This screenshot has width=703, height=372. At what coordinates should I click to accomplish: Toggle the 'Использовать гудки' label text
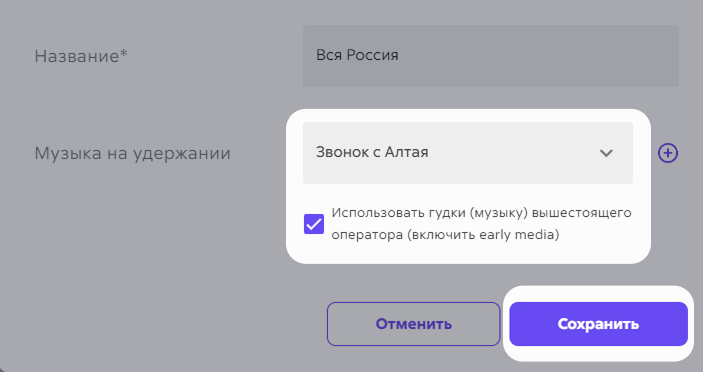click(399, 212)
